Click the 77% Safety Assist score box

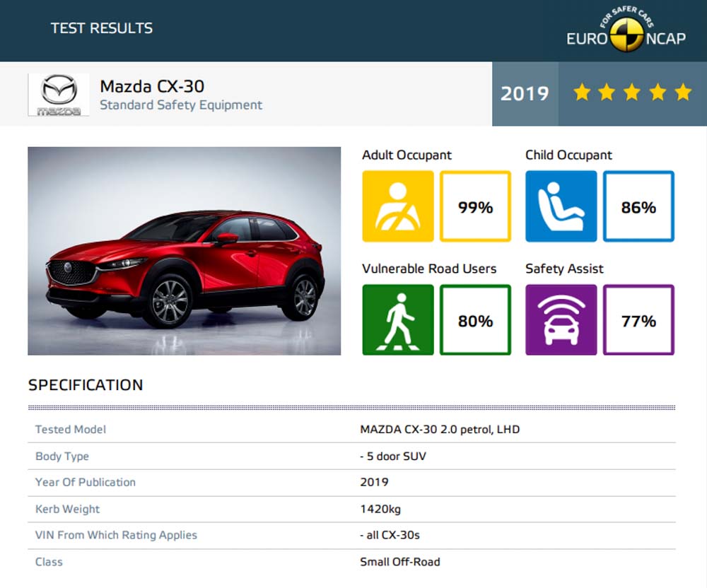(x=638, y=319)
